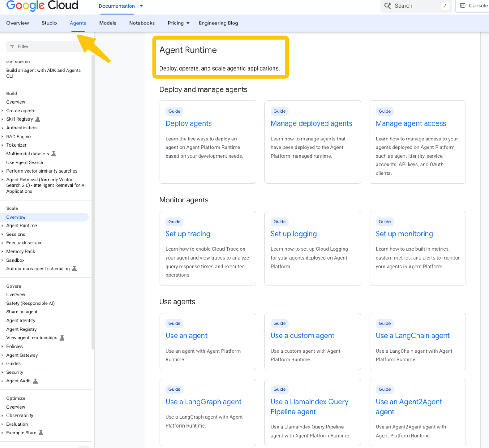Click the filter lines icon
The image size is (489, 448).
click(12, 46)
